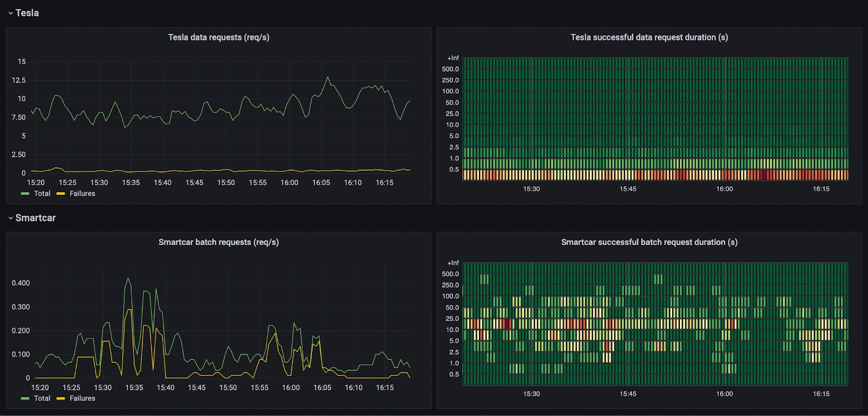This screenshot has width=868, height=416.
Task: Open the Tesla data requests panel title menu
Action: point(219,37)
